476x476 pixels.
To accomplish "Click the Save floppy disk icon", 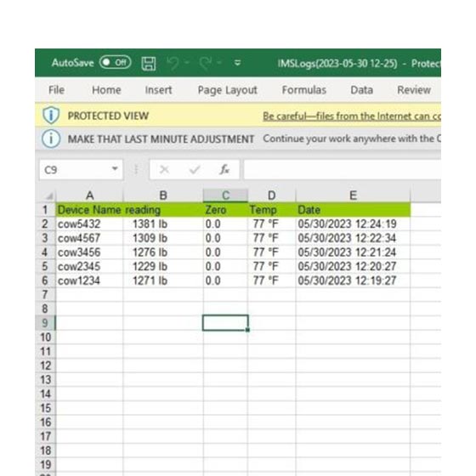I will (x=149, y=64).
